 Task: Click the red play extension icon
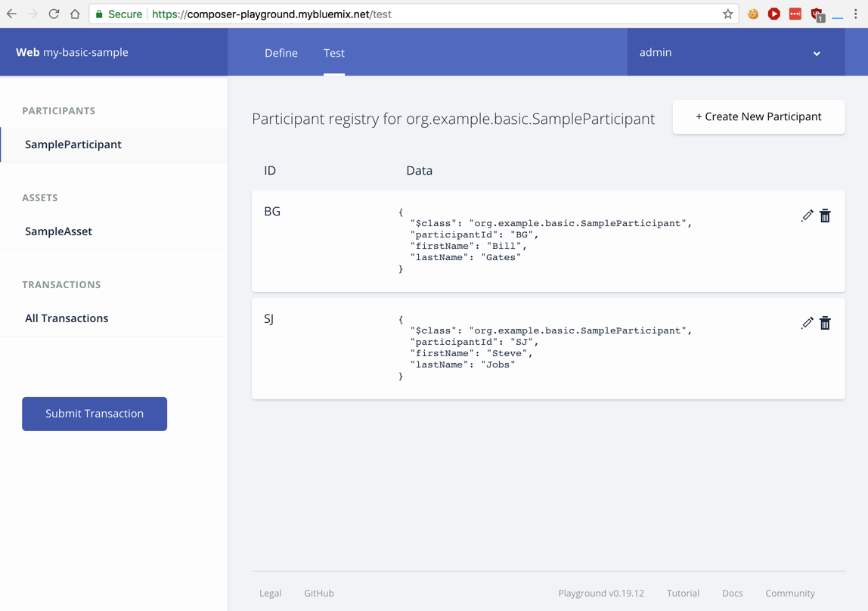pyautogui.click(x=774, y=14)
